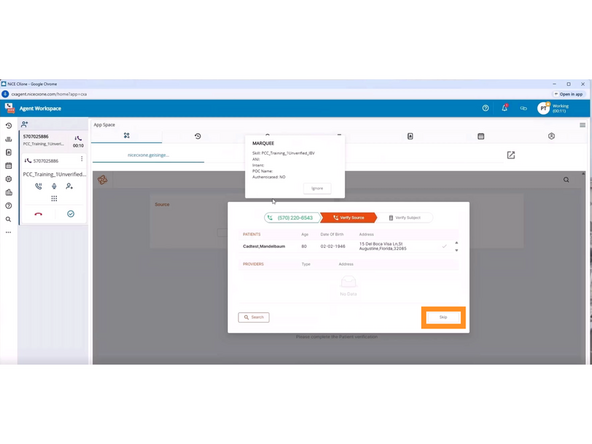The image size is (592, 444).
Task: Open the search magnifier in left sidebar
Action: coord(8,219)
